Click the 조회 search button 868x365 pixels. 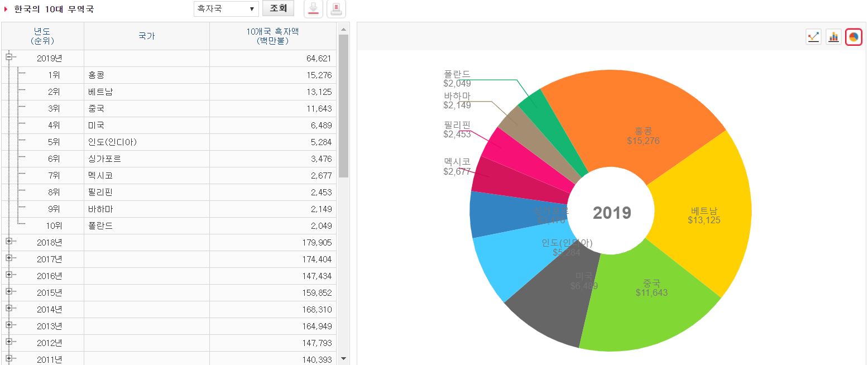pos(278,8)
